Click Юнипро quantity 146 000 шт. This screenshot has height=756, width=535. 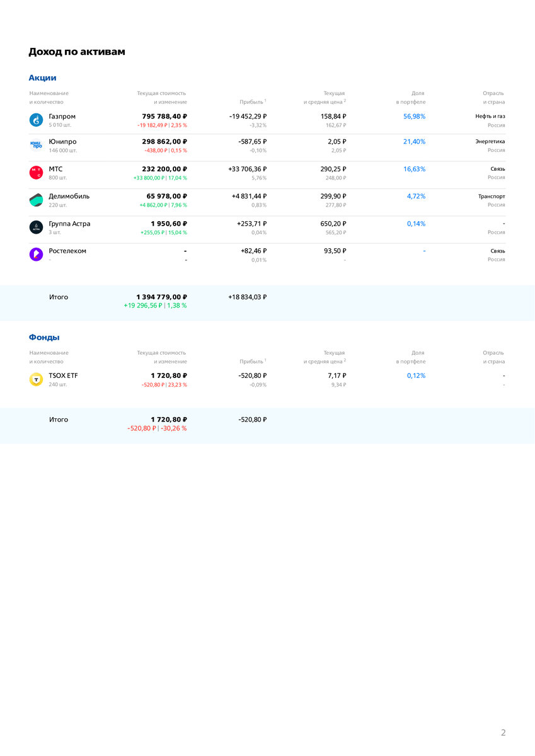coord(63,151)
